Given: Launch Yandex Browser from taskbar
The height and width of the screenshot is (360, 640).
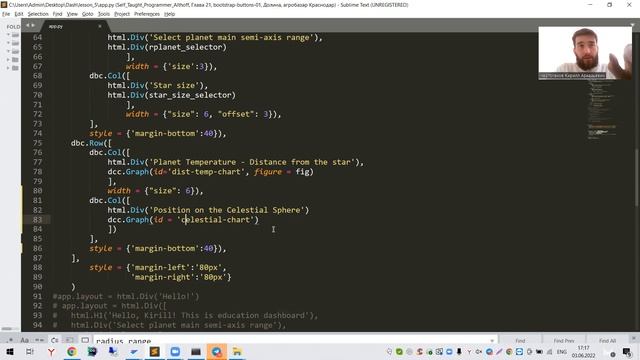Looking at the screenshot, I should [51, 351].
